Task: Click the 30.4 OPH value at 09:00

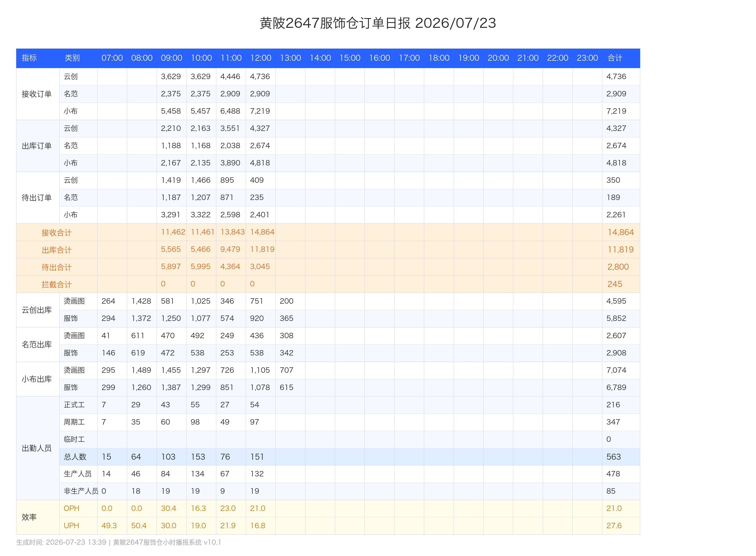Action: point(169,508)
